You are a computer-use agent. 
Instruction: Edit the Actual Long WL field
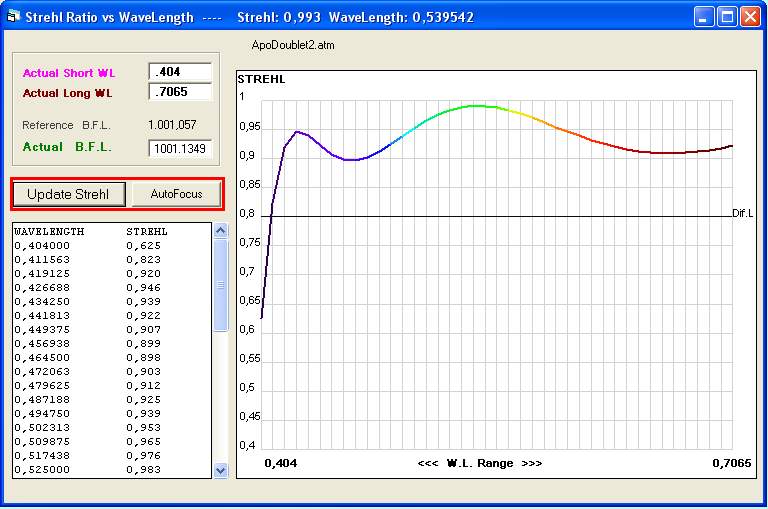180,92
